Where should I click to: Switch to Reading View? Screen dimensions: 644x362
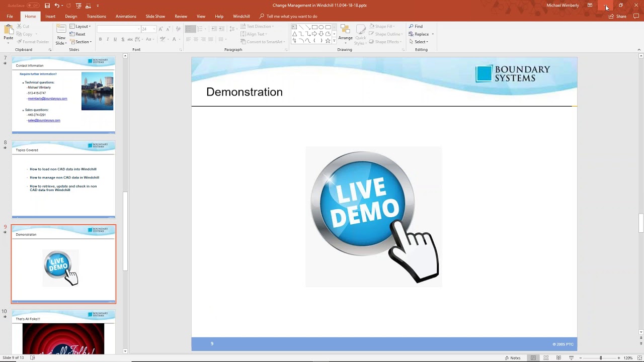pos(558,358)
